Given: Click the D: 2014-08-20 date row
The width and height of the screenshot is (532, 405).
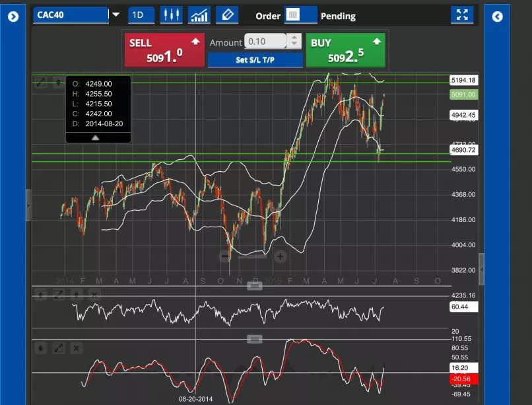Looking at the screenshot, I should click(x=98, y=124).
